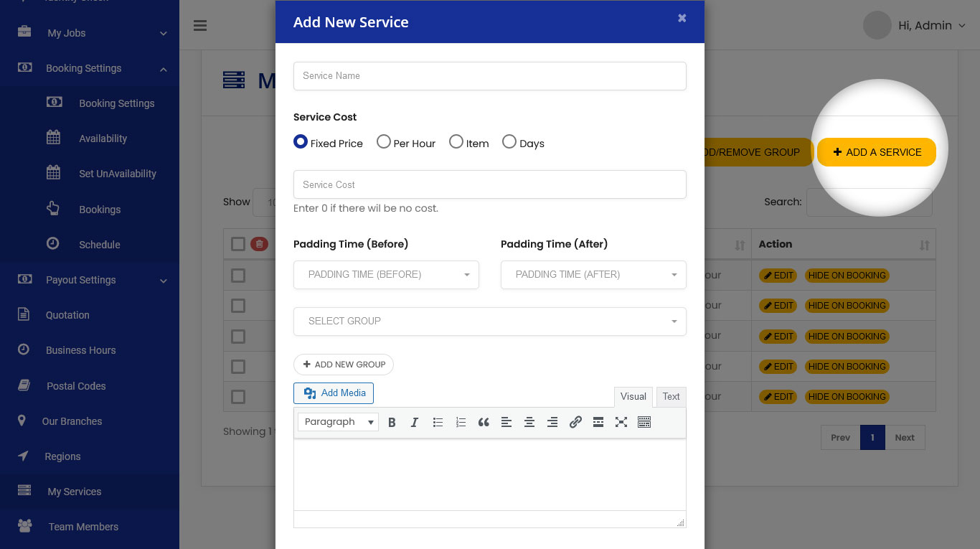Select the Item service cost option
The height and width of the screenshot is (549, 980).
(456, 142)
